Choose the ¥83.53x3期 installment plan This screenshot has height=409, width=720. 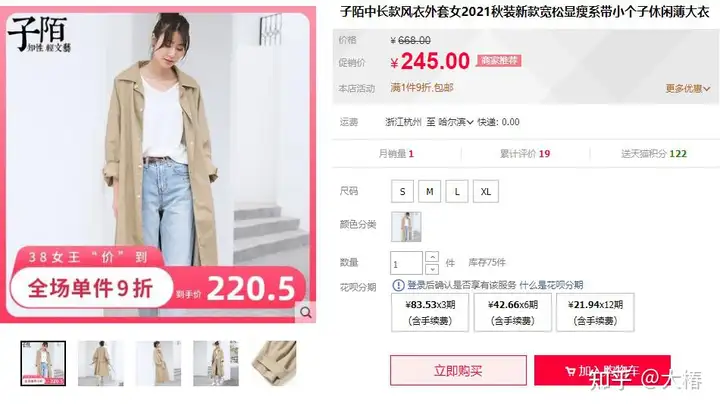430,313
